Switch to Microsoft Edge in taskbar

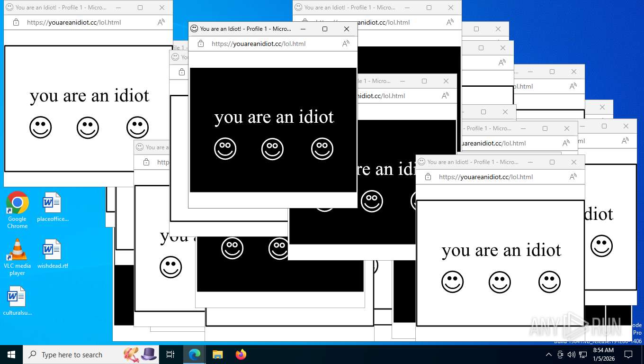(x=195, y=355)
